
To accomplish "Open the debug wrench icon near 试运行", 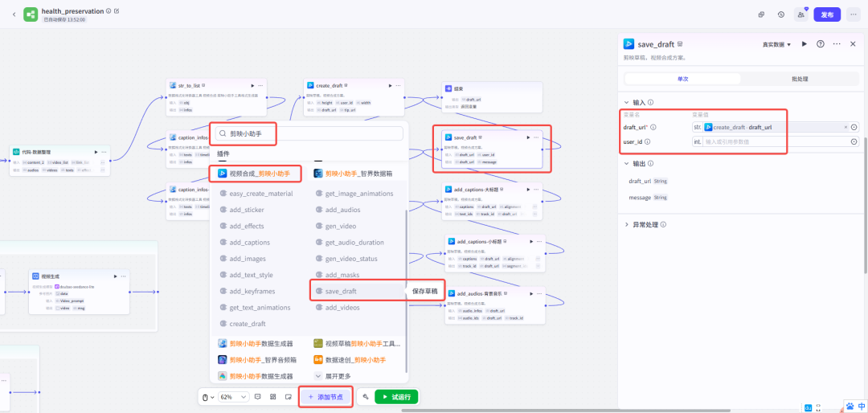I will pos(365,397).
